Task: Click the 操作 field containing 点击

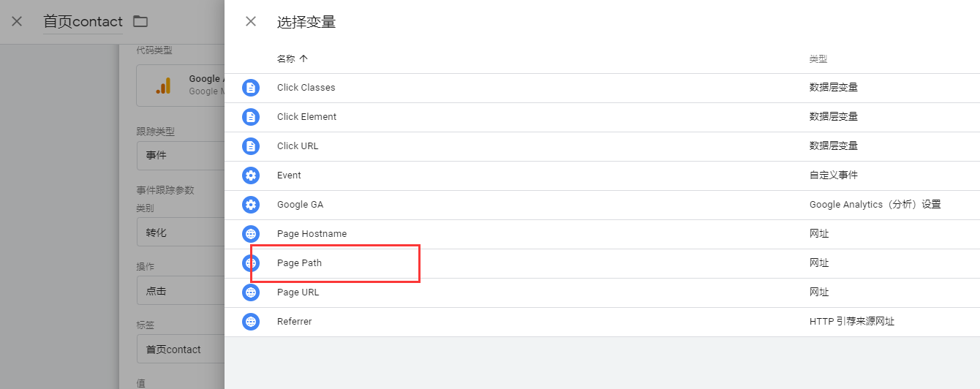Action: (180, 290)
